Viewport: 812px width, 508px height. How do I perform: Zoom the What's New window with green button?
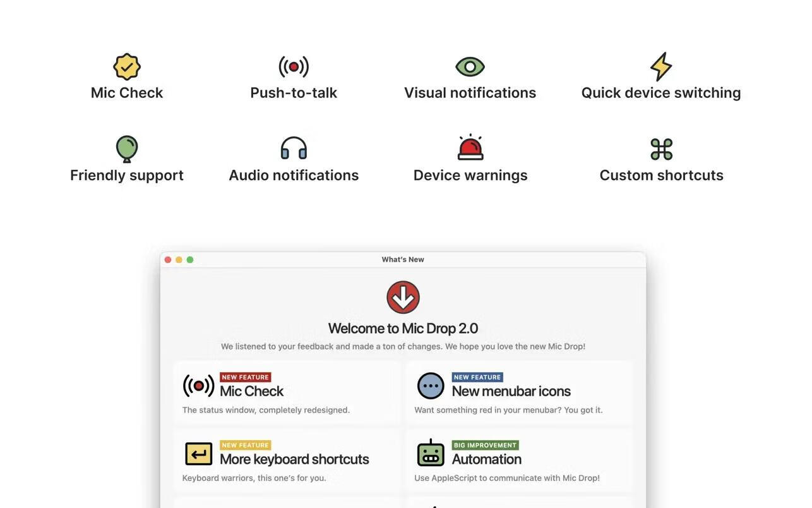point(190,260)
